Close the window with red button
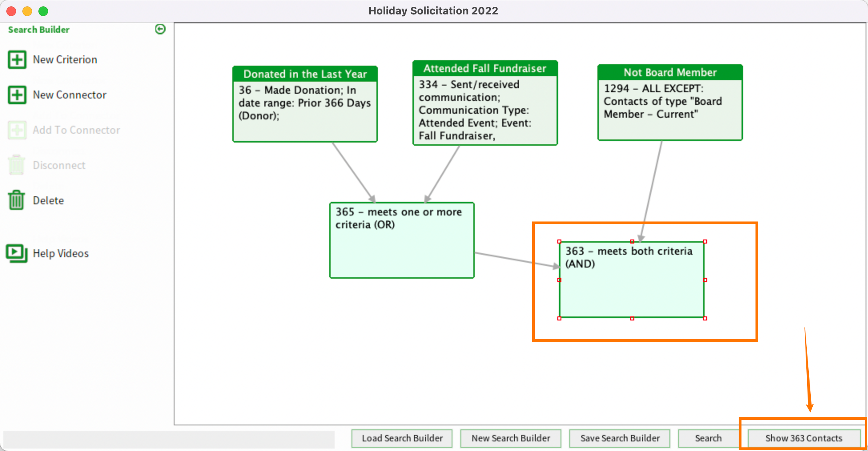The image size is (868, 451). [11, 11]
